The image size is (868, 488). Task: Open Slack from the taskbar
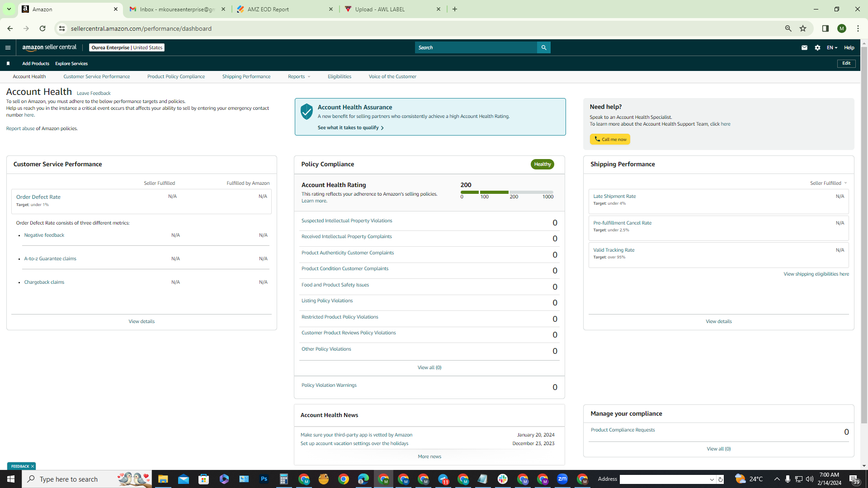click(x=503, y=479)
